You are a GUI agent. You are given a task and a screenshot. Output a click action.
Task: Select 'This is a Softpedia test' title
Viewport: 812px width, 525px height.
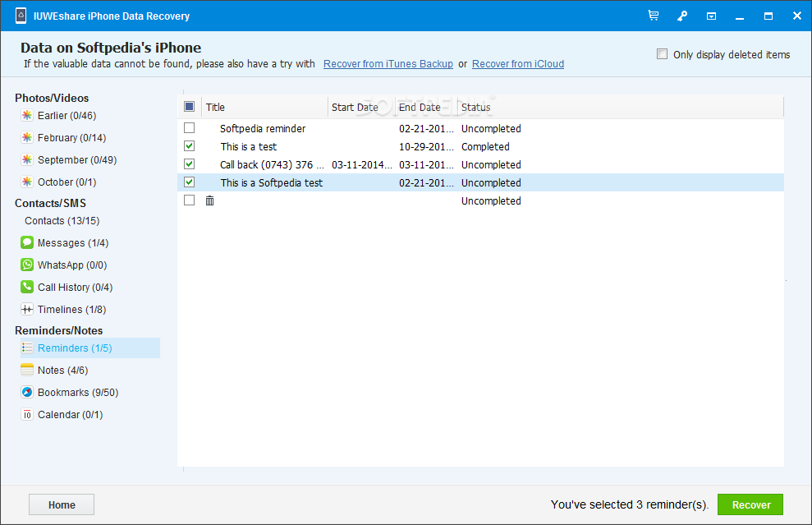click(272, 183)
